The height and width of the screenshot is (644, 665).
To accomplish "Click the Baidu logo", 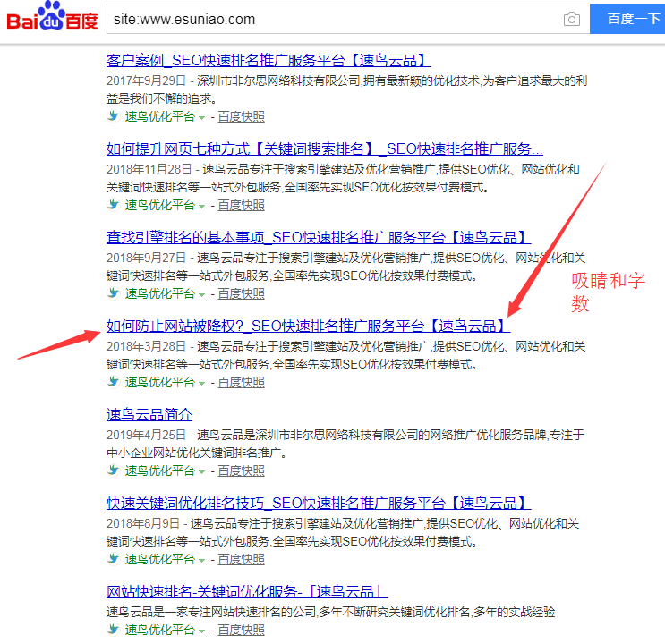I will point(52,17).
